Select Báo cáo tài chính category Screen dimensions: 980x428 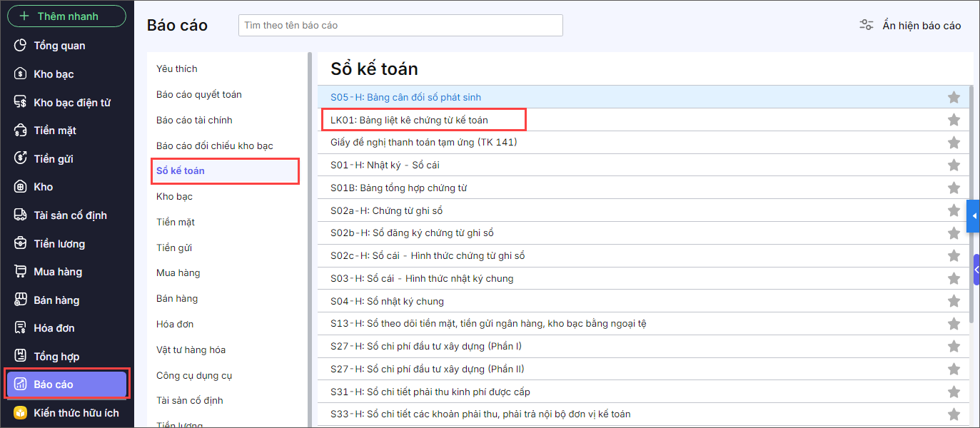[x=194, y=120]
